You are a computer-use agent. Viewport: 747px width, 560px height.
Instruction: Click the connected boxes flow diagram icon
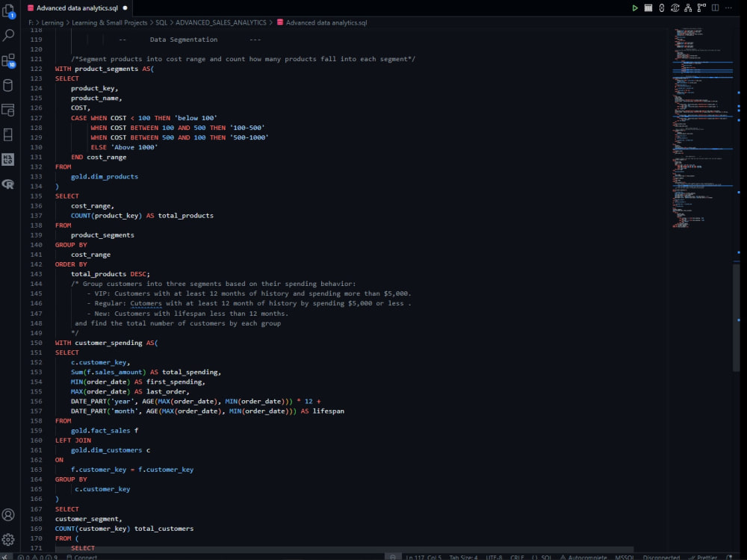[701, 8]
